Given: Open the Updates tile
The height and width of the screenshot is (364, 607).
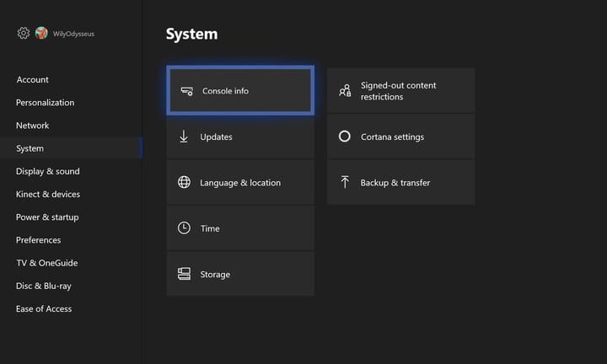Looking at the screenshot, I should 240,136.
